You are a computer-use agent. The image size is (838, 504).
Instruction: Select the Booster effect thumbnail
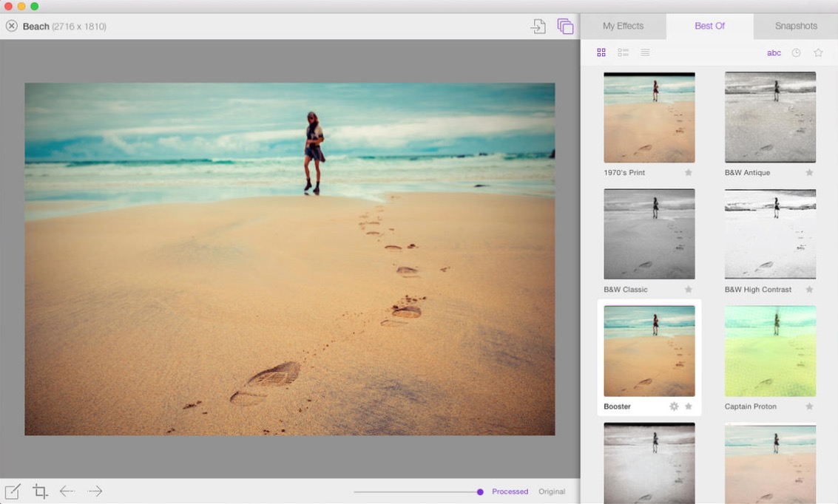point(649,351)
